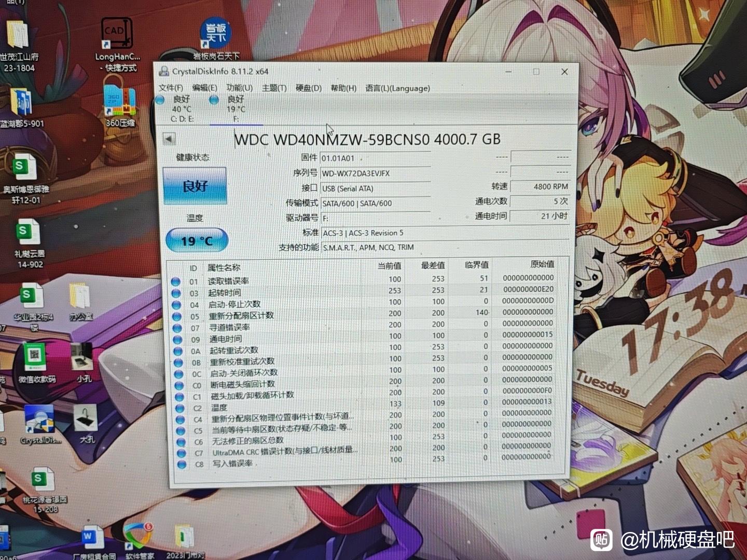Select attribute row 03 起转时间
This screenshot has width=747, height=560.
coord(363,291)
